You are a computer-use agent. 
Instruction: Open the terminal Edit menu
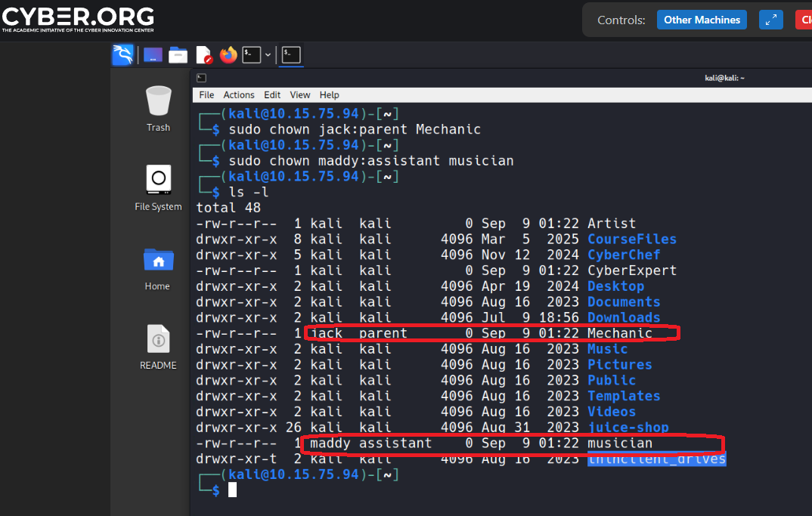(x=272, y=95)
